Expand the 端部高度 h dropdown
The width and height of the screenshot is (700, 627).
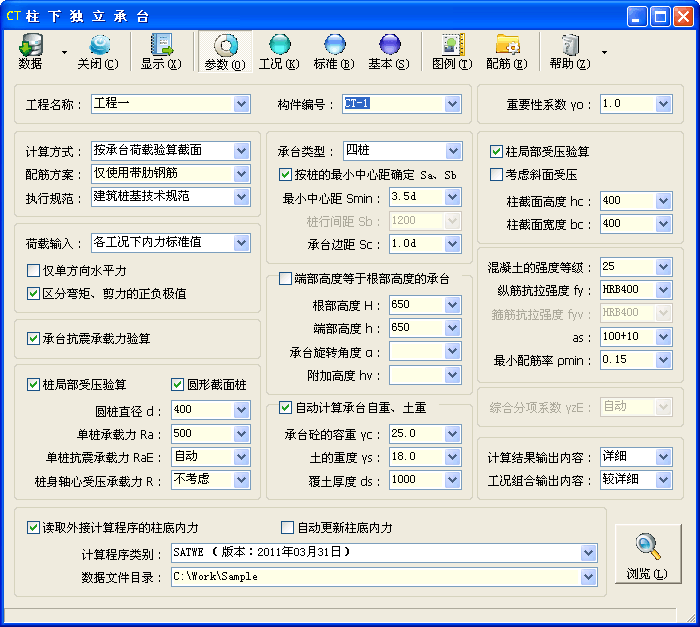point(452,328)
